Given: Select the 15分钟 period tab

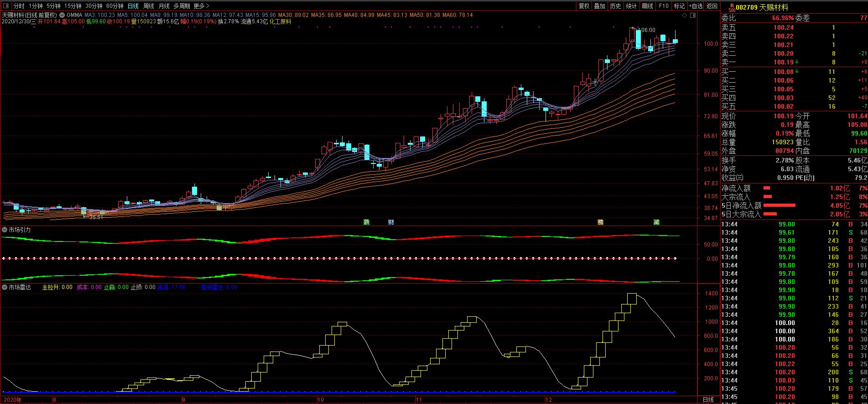Looking at the screenshot, I should [73, 6].
